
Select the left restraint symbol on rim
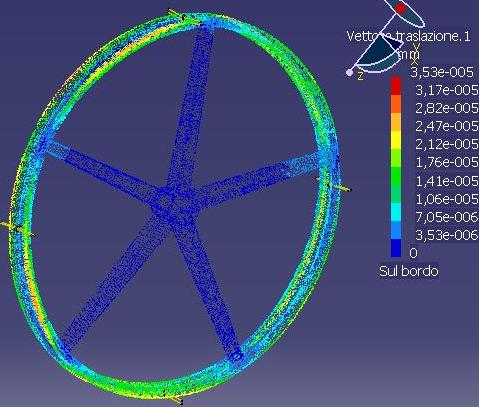17,229
